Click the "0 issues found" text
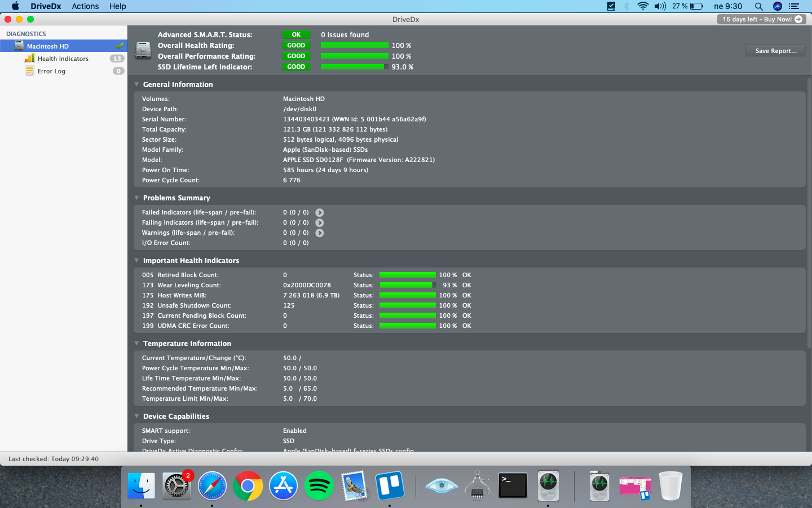 (x=345, y=34)
